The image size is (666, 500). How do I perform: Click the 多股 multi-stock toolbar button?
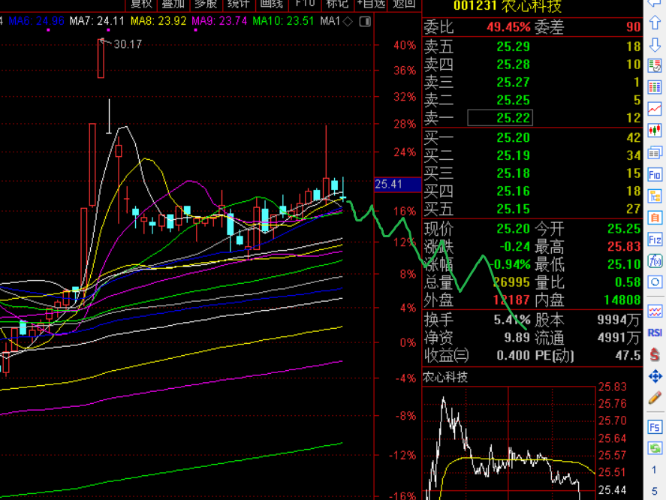click(206, 4)
